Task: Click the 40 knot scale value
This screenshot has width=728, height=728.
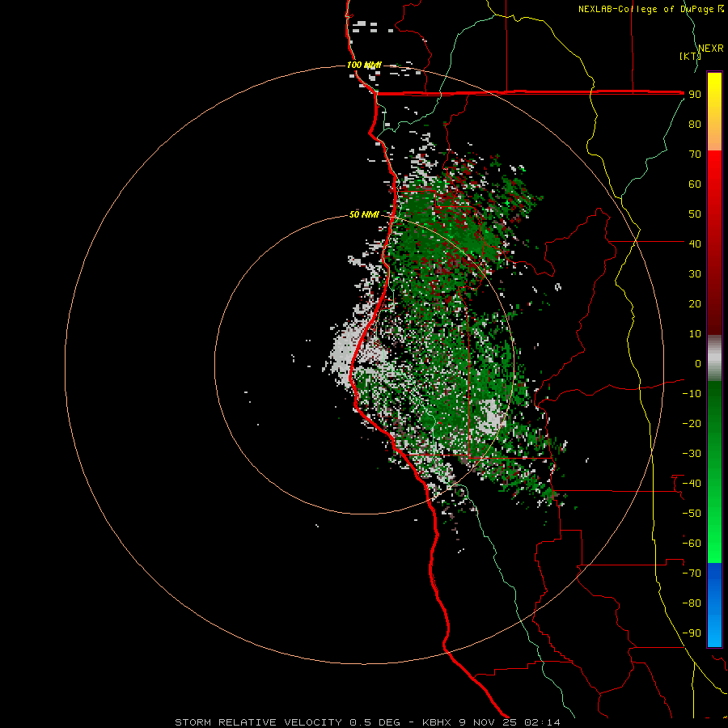Action: (x=695, y=243)
